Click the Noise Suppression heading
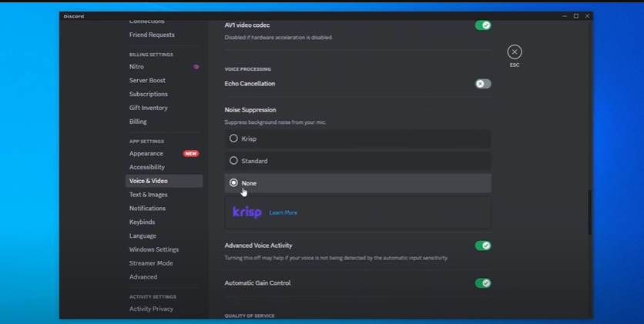The height and width of the screenshot is (324, 644). (x=250, y=110)
